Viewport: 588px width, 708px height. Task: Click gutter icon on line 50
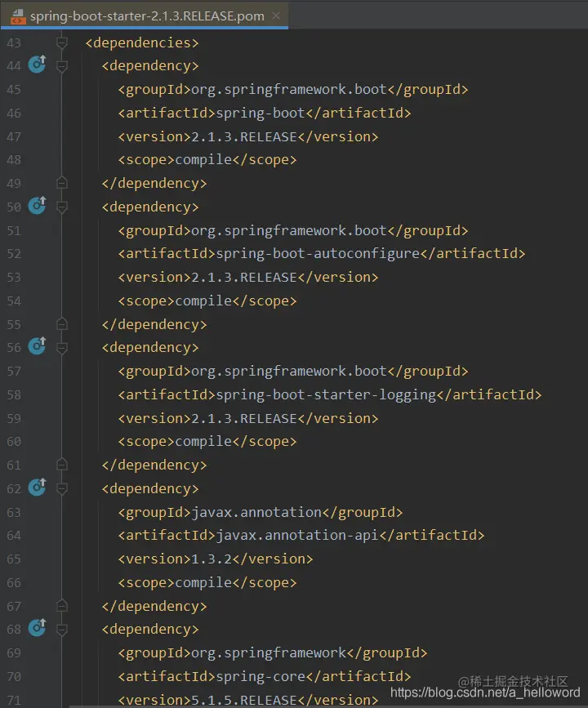pos(37,206)
